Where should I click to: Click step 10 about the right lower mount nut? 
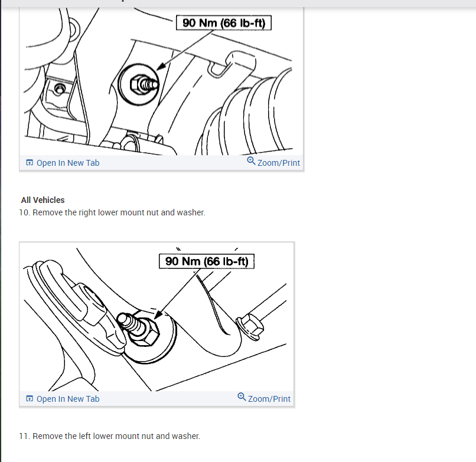tap(112, 212)
